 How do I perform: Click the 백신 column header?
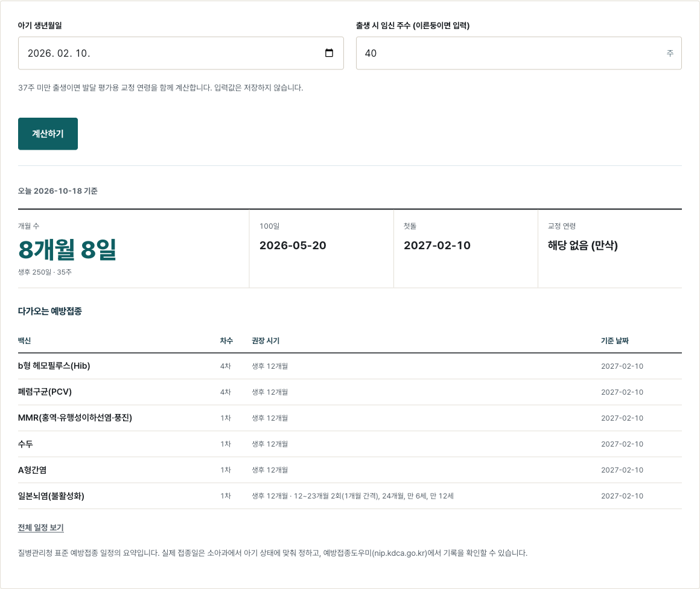24,340
